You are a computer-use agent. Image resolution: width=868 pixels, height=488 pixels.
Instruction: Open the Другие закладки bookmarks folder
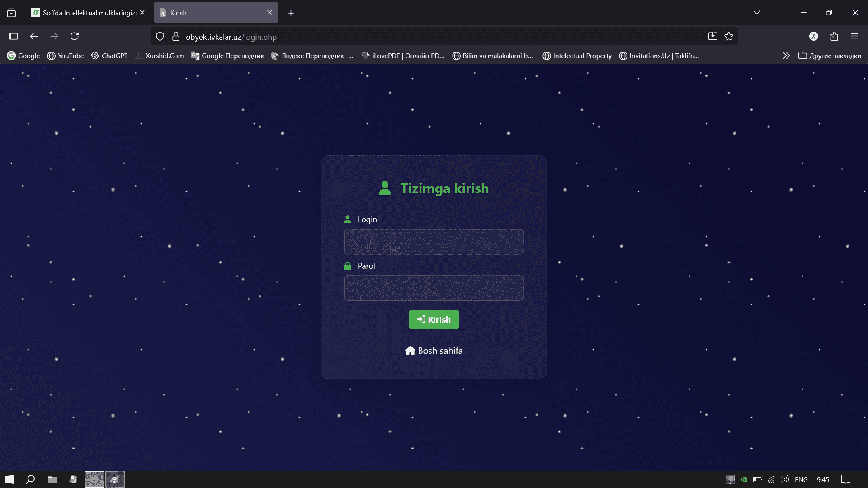pos(830,56)
